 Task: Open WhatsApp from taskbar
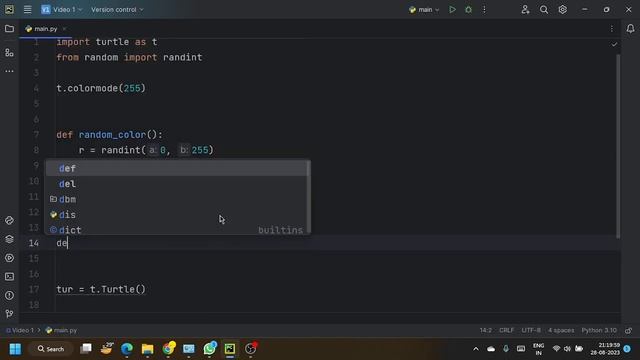209,349
